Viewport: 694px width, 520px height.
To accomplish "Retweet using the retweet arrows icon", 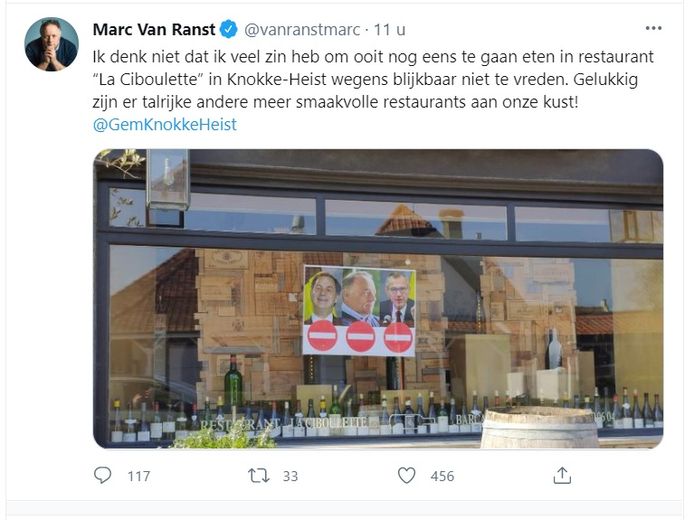I will pos(258,476).
